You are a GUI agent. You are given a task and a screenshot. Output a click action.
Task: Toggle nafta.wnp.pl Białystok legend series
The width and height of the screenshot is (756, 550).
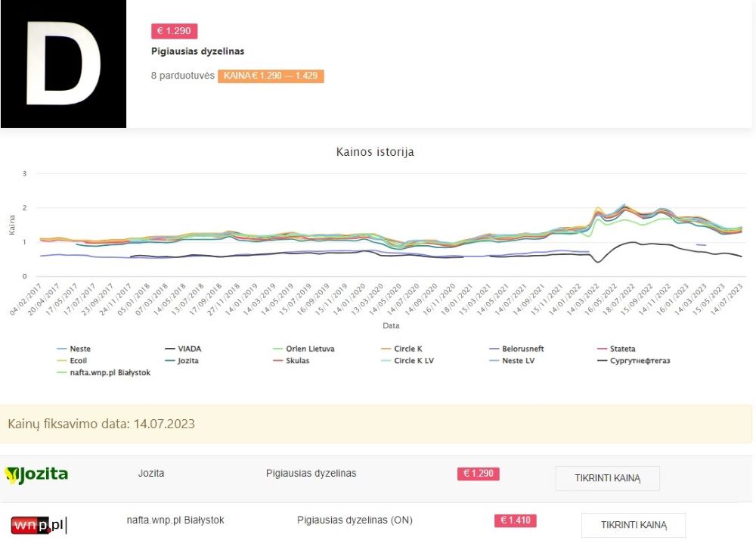point(104,373)
